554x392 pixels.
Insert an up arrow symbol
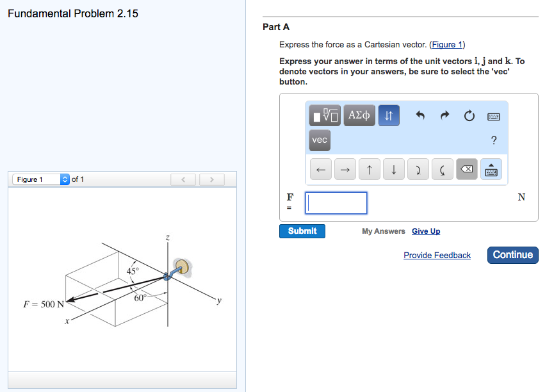(x=370, y=169)
